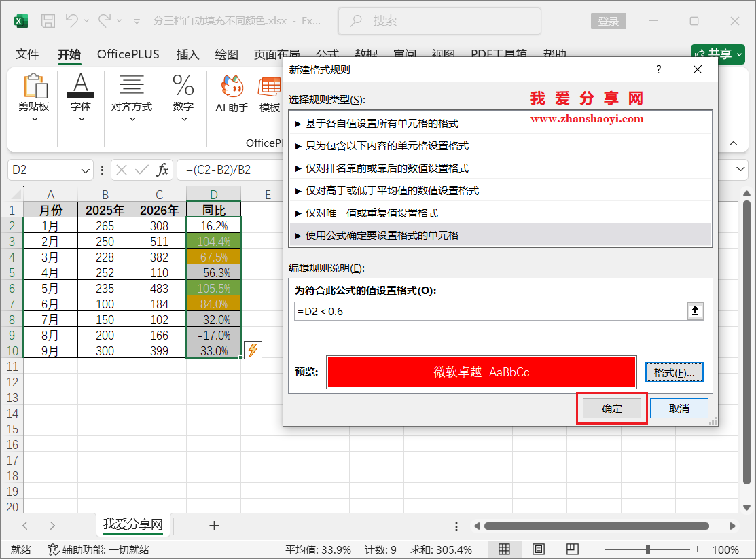
Task: Click the red format preview box
Action: [481, 372]
